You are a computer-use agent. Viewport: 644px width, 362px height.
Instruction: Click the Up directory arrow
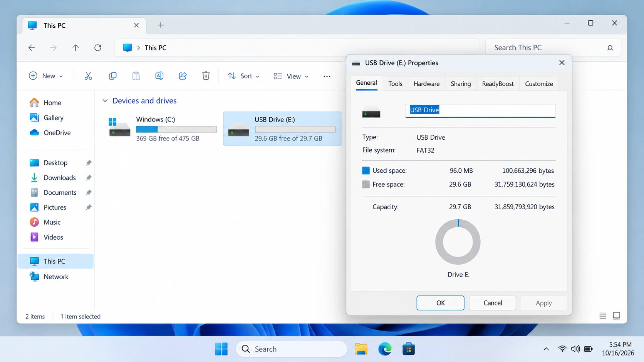75,48
